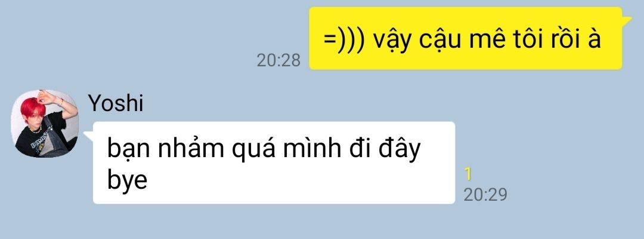Click the yellow unread count 1

tap(468, 174)
